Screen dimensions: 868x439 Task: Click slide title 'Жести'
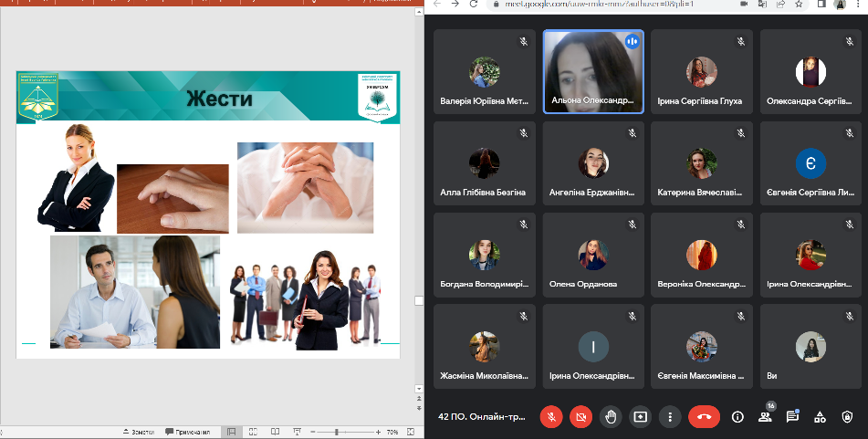coord(219,99)
